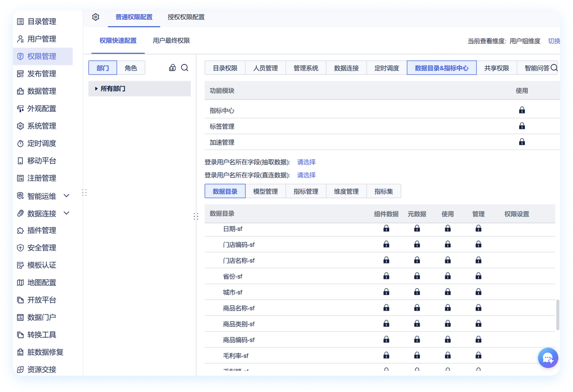Screen dimensions: 573x392
Task: Toggle 组件数据 lock for 日期-sf row
Action: [386, 229]
